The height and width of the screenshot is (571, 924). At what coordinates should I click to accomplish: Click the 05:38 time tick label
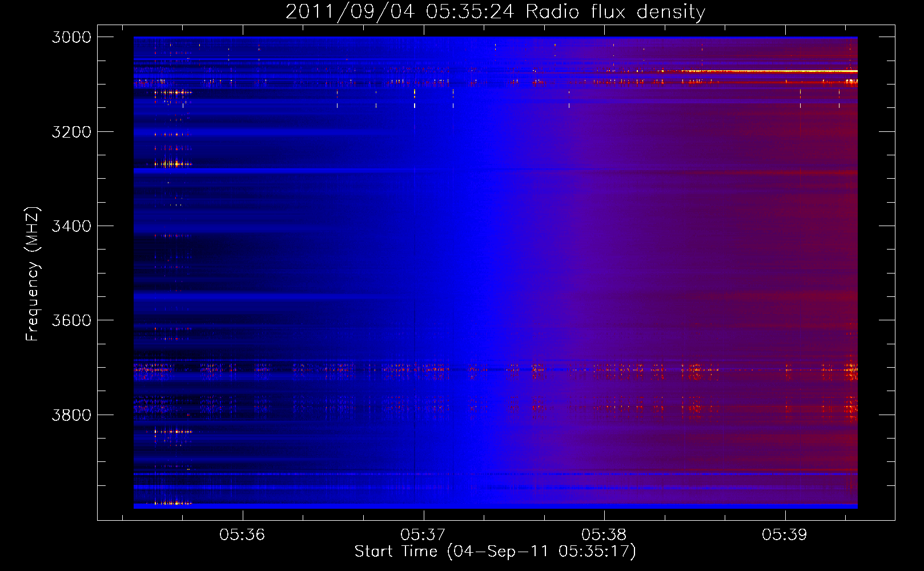tap(604, 534)
